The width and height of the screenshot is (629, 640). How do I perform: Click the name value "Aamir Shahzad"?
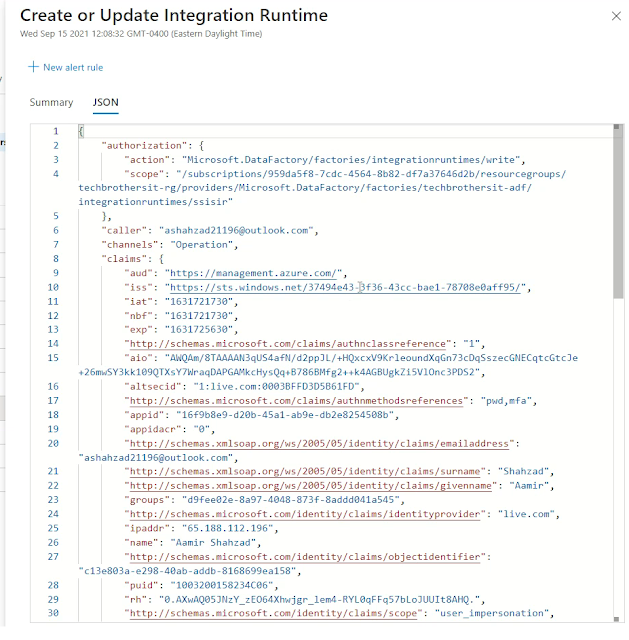click(213, 543)
